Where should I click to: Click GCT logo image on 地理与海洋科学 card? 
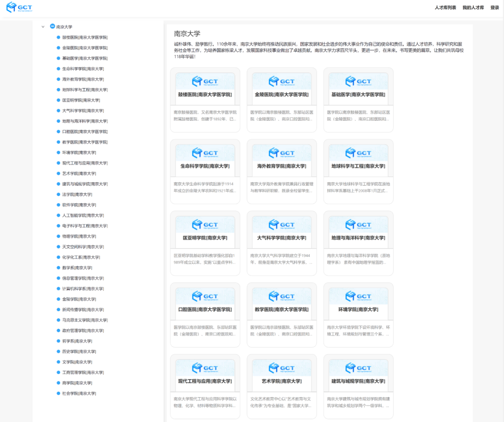[358, 224]
